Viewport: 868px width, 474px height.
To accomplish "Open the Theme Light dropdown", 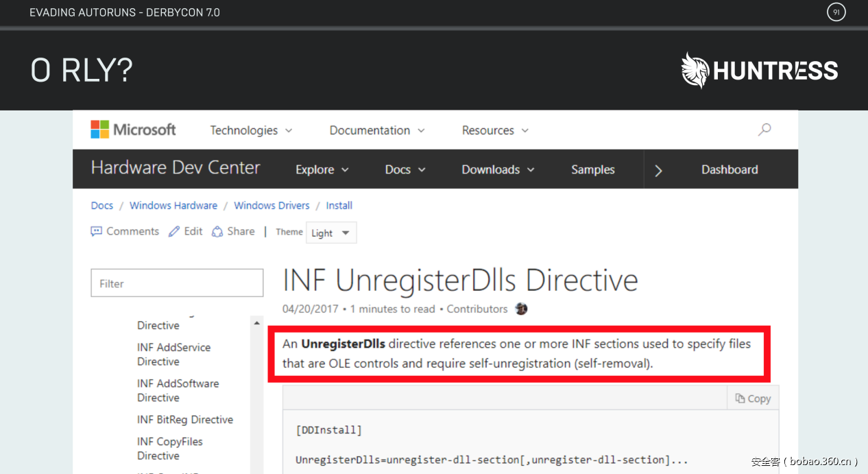I will 331,233.
